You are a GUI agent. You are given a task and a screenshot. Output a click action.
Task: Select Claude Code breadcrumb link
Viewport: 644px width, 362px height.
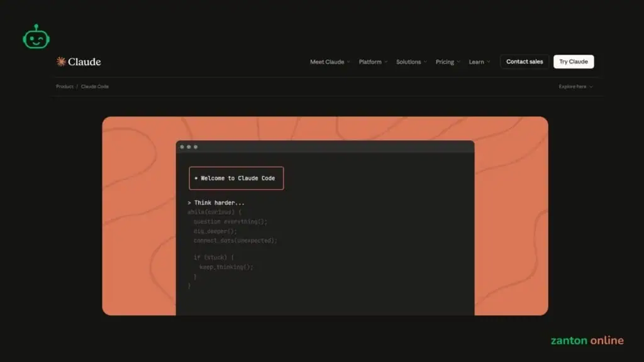pyautogui.click(x=95, y=87)
